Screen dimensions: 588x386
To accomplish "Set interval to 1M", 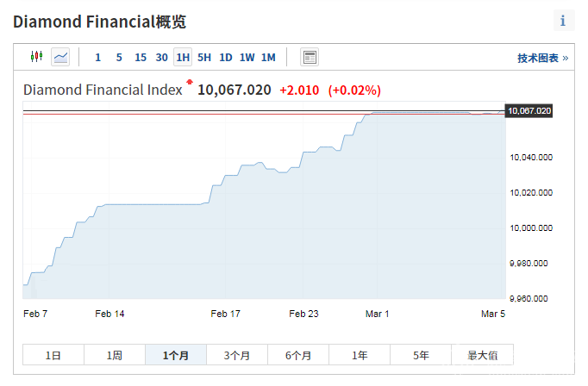I will tap(269, 58).
